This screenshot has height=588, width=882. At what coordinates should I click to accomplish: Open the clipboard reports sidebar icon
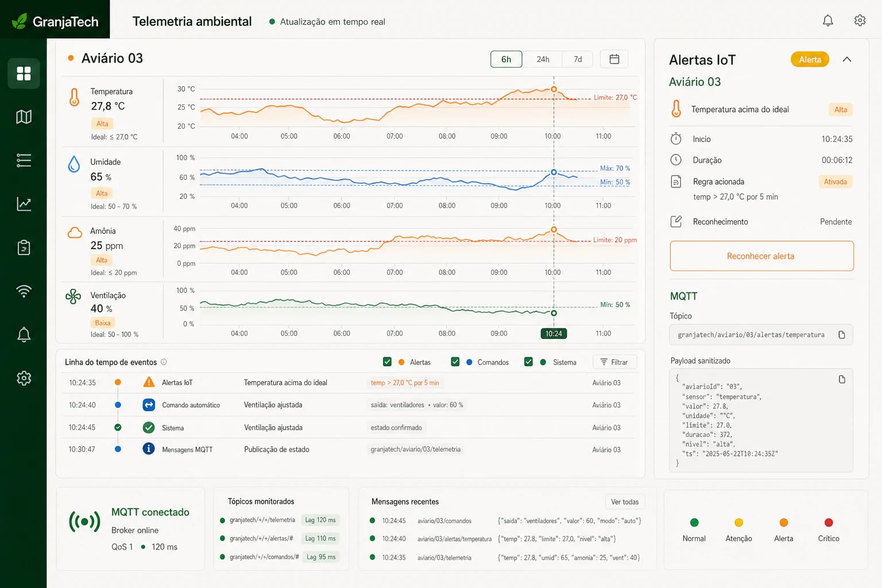(24, 247)
